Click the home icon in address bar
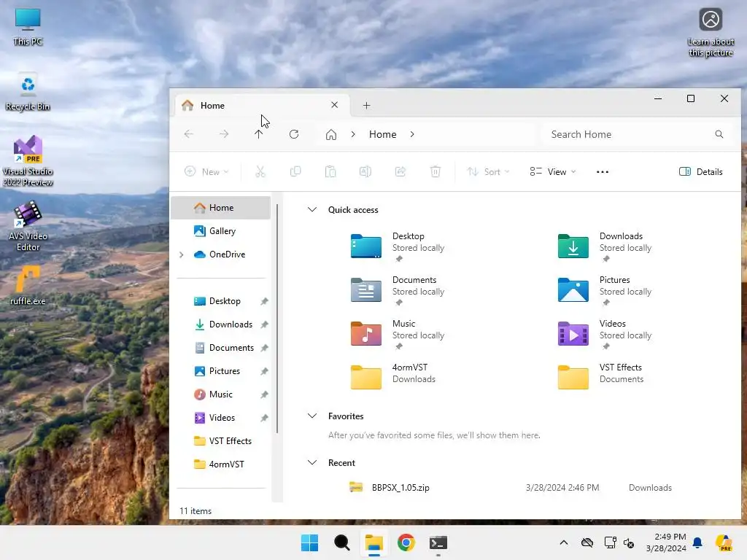 [x=331, y=135]
